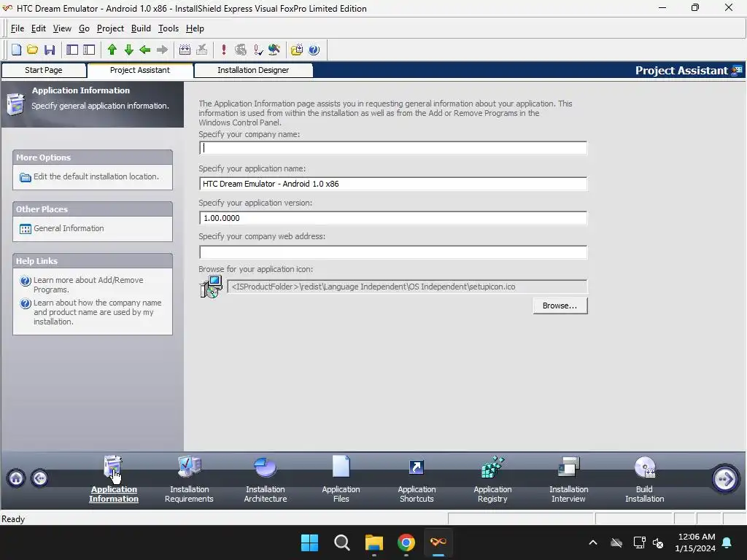Viewport: 747px width, 560px height.
Task: Click the application name text field
Action: [x=393, y=184]
